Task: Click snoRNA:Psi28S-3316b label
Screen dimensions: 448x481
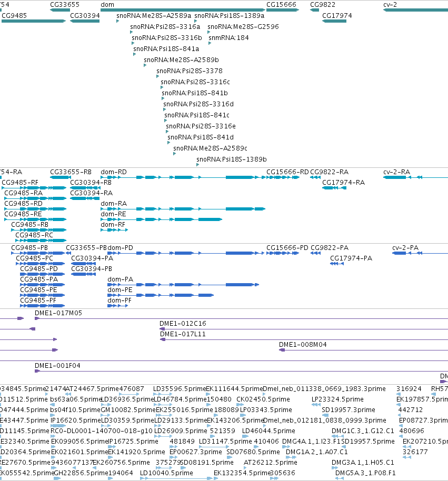Action: [x=167, y=38]
